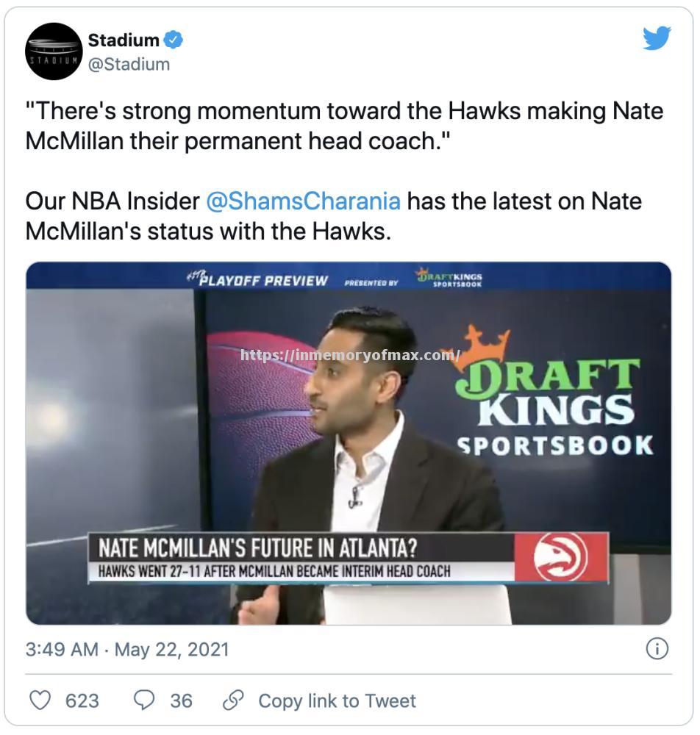Like the tweet with the heart icon

40,700
